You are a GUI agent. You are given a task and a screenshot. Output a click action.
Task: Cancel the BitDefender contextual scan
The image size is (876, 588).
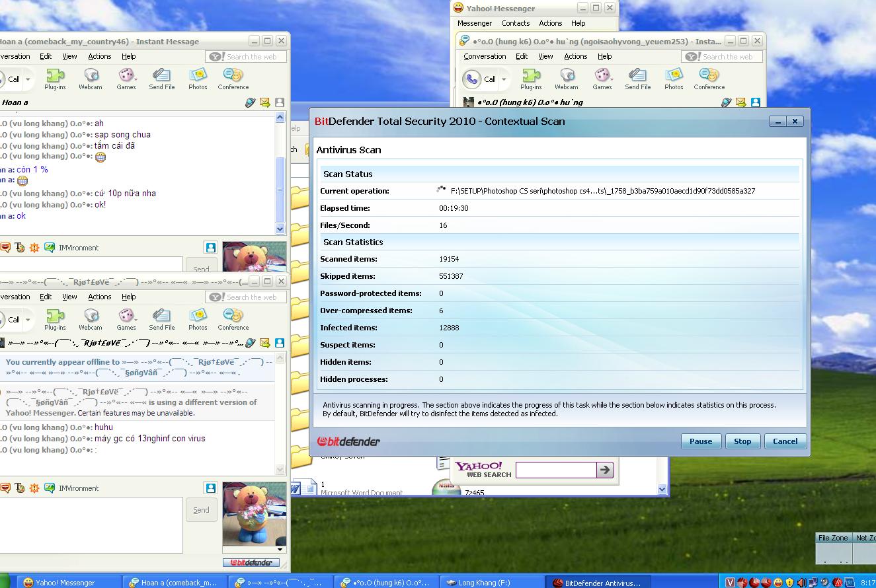point(785,441)
